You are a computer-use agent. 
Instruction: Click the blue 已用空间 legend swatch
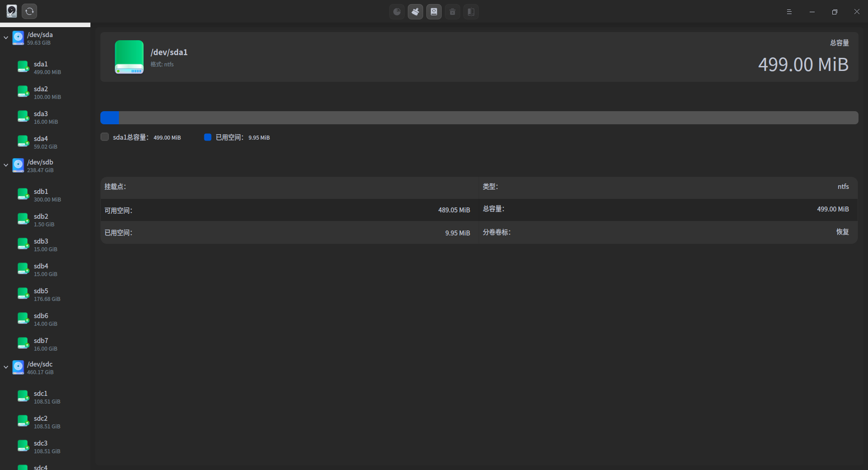(208, 137)
